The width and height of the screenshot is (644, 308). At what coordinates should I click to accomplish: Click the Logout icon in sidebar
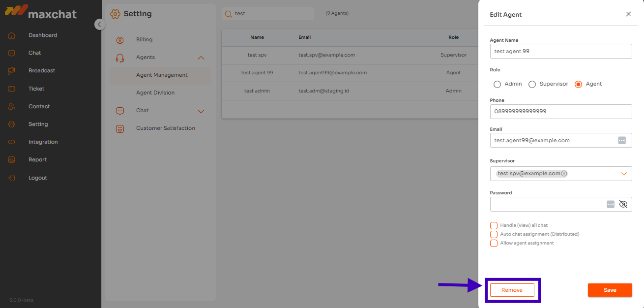[12, 178]
